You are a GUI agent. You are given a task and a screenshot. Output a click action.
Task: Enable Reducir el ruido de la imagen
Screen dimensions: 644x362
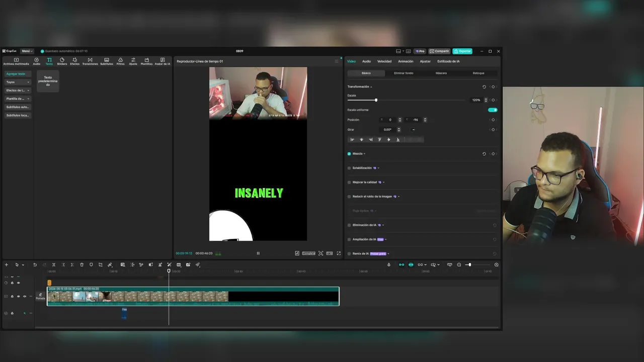(349, 197)
